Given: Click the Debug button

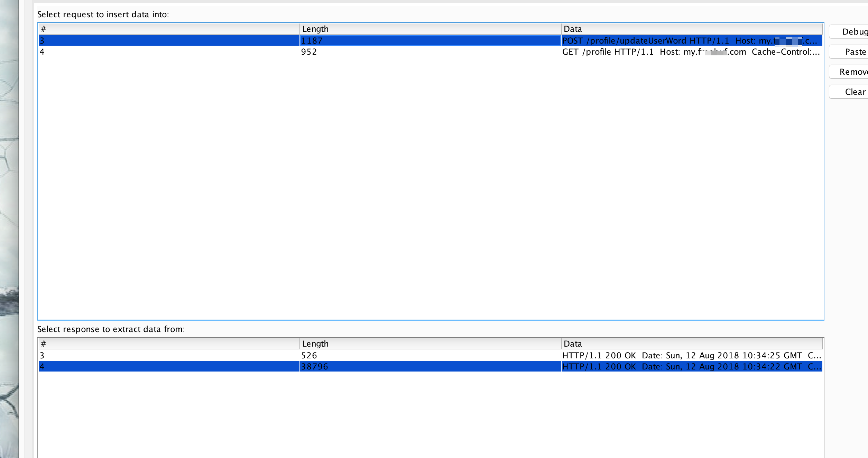Looking at the screenshot, I should (851, 32).
